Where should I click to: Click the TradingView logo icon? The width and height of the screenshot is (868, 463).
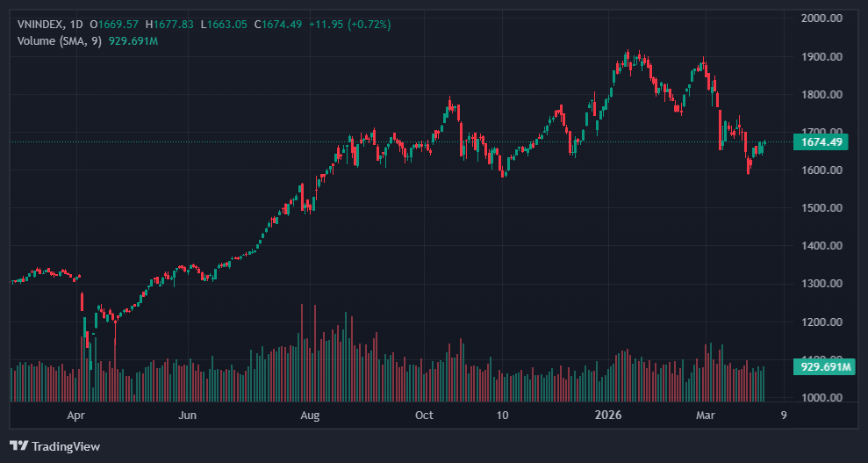point(18,446)
